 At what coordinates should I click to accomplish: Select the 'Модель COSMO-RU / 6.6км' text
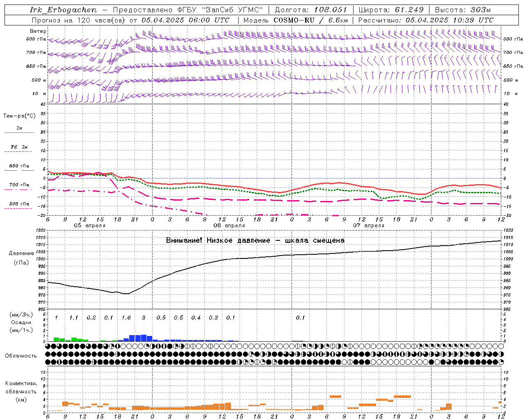(x=296, y=20)
